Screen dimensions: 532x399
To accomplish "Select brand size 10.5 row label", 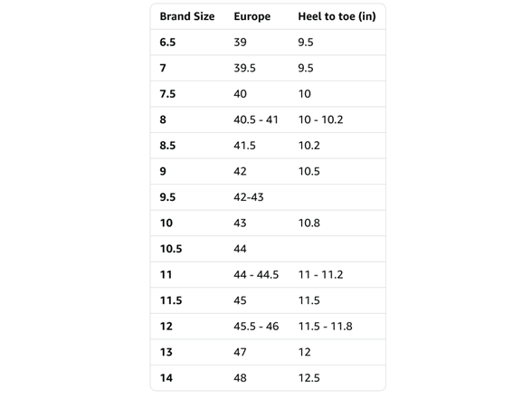I will (x=171, y=249).
